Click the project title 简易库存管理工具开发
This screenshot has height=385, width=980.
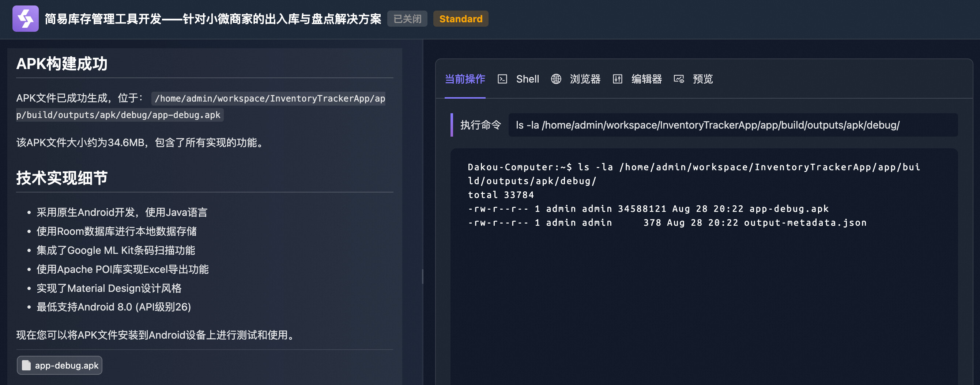213,19
